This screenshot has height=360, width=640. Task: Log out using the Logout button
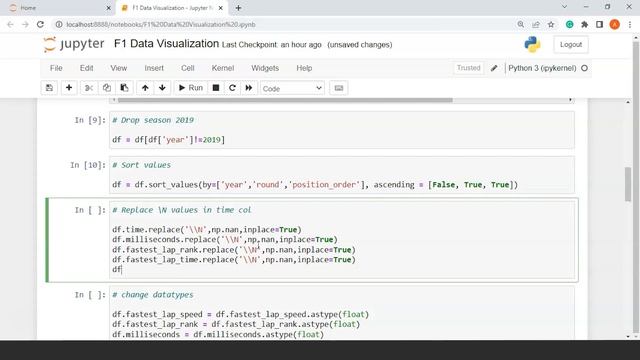tap(571, 44)
